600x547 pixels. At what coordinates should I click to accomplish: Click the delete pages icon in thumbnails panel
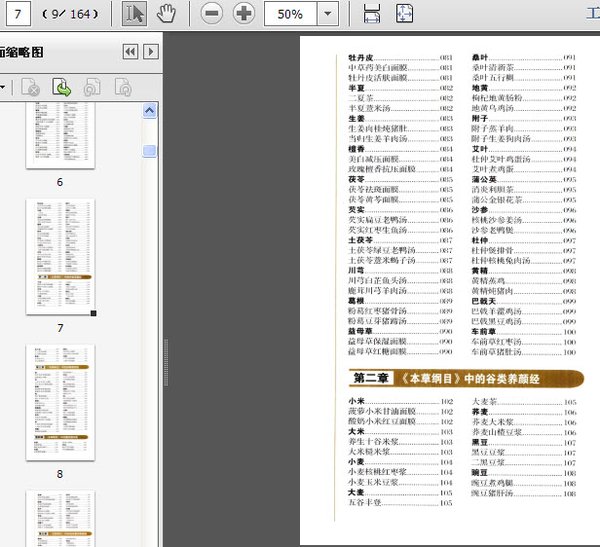click(31, 88)
